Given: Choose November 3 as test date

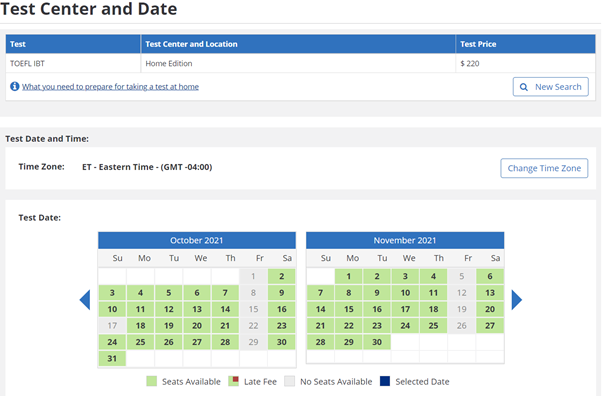Looking at the screenshot, I should point(405,276).
